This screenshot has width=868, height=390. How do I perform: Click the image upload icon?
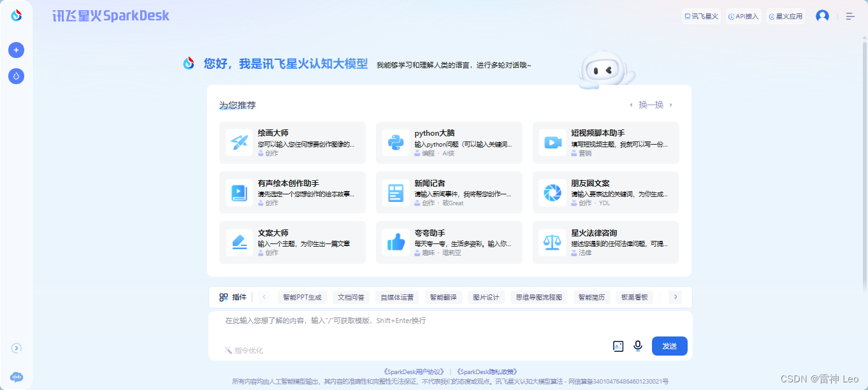[618, 346]
